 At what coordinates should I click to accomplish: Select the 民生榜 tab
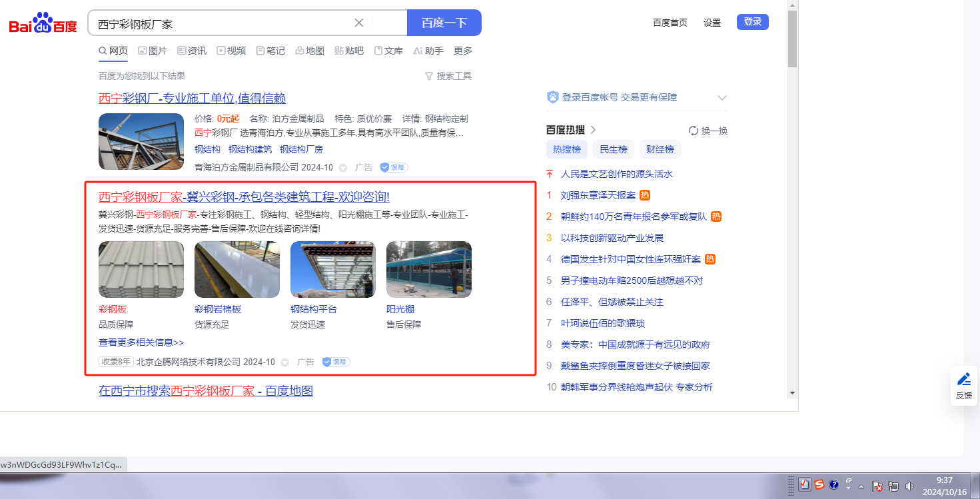pyautogui.click(x=614, y=149)
